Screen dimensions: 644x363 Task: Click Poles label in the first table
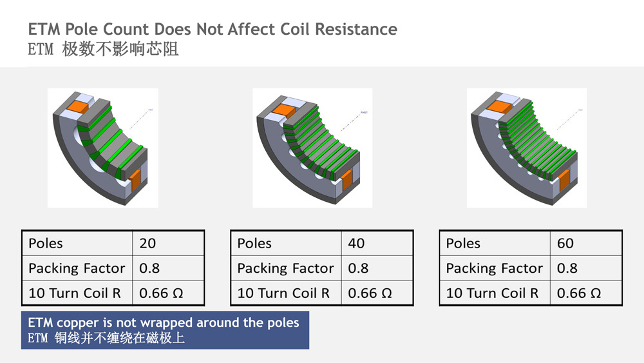[x=46, y=243]
